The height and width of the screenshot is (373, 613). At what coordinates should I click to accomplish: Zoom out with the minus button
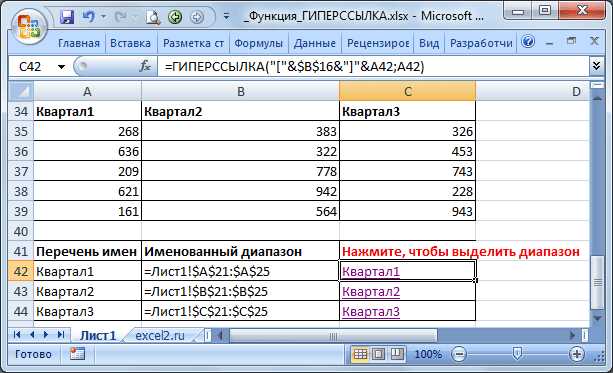point(459,354)
